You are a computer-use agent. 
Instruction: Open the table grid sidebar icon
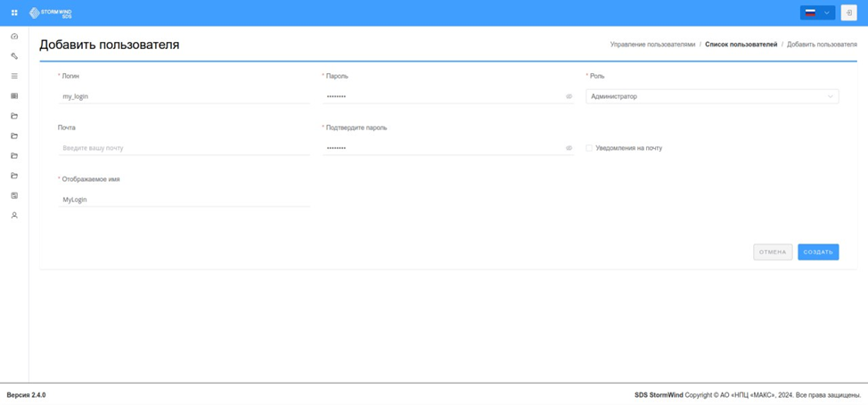14,95
